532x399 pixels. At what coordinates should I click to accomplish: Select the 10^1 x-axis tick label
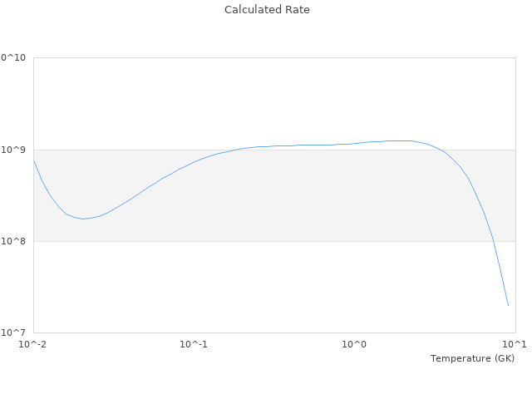515,344
